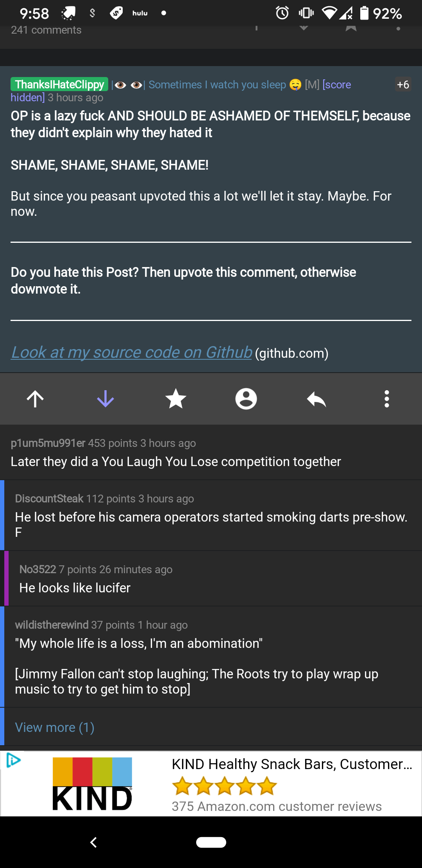Toggle the downvote arrow on the comment
The width and height of the screenshot is (422, 868).
pos(105,399)
